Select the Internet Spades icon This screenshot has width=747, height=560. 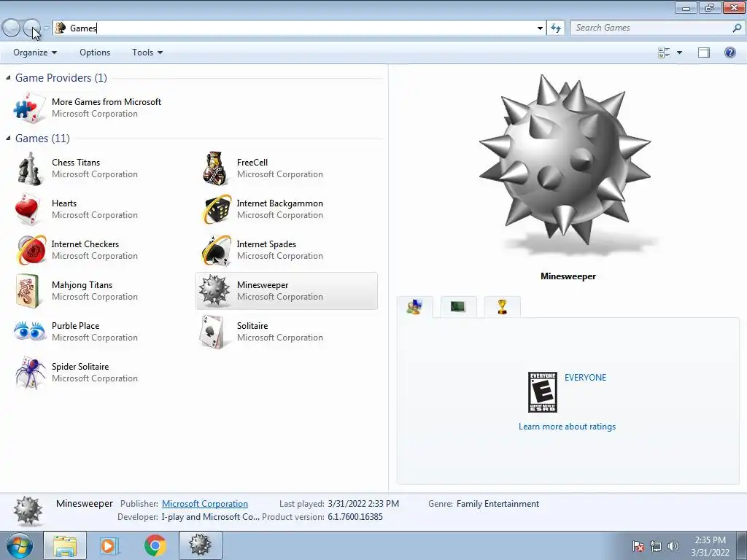pyautogui.click(x=216, y=250)
